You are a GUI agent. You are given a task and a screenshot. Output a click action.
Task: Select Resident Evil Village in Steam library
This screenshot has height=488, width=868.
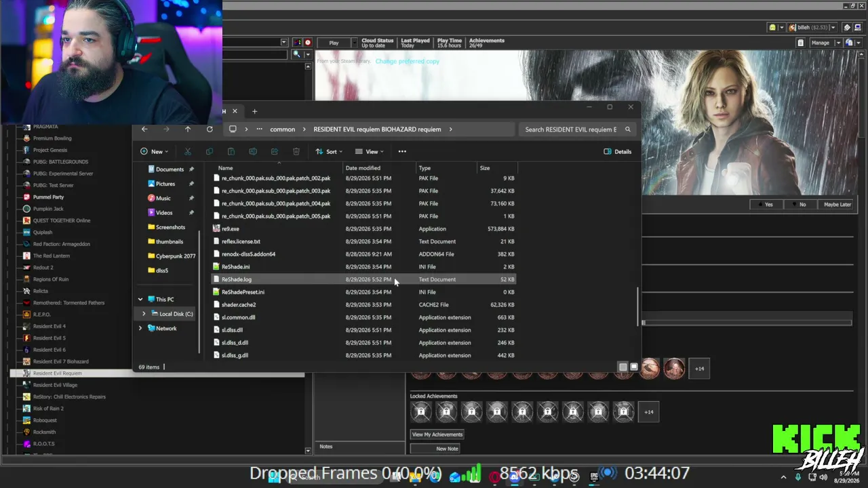[x=55, y=385]
